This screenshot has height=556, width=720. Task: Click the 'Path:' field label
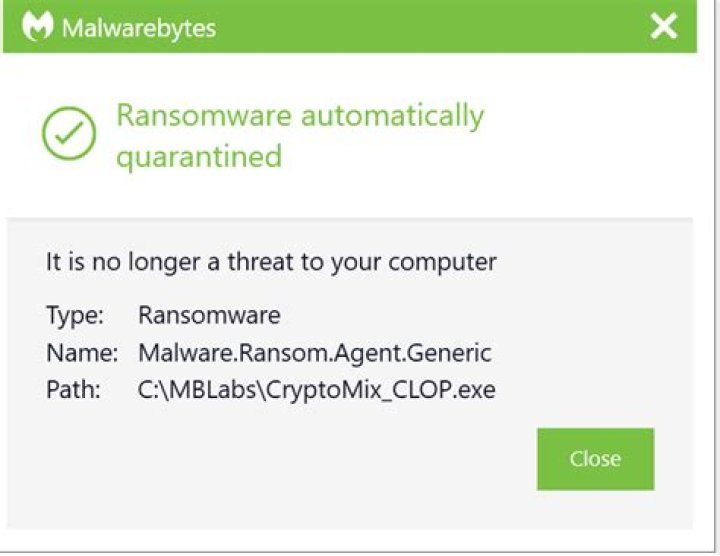click(74, 390)
